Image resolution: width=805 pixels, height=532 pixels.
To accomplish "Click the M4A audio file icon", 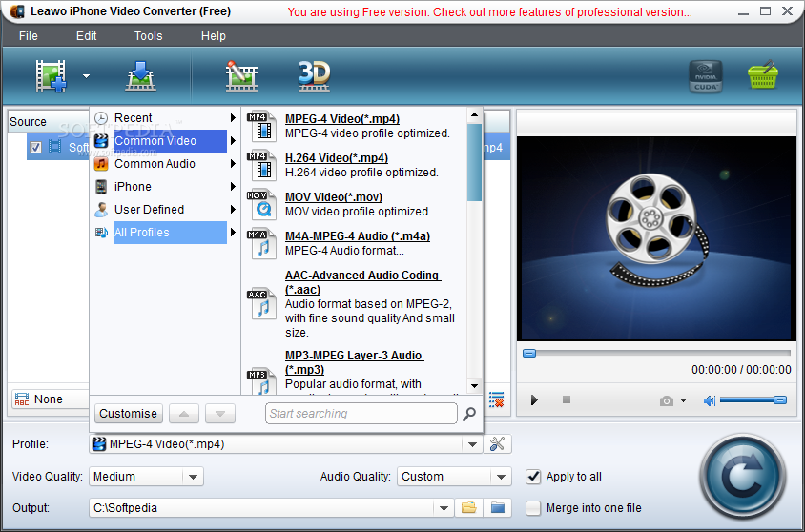I will click(262, 244).
